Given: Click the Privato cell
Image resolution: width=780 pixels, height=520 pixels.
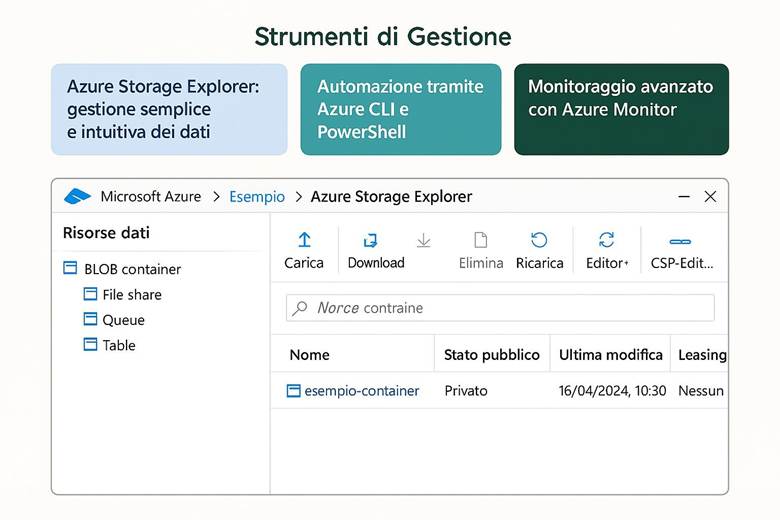Looking at the screenshot, I should coord(466,391).
